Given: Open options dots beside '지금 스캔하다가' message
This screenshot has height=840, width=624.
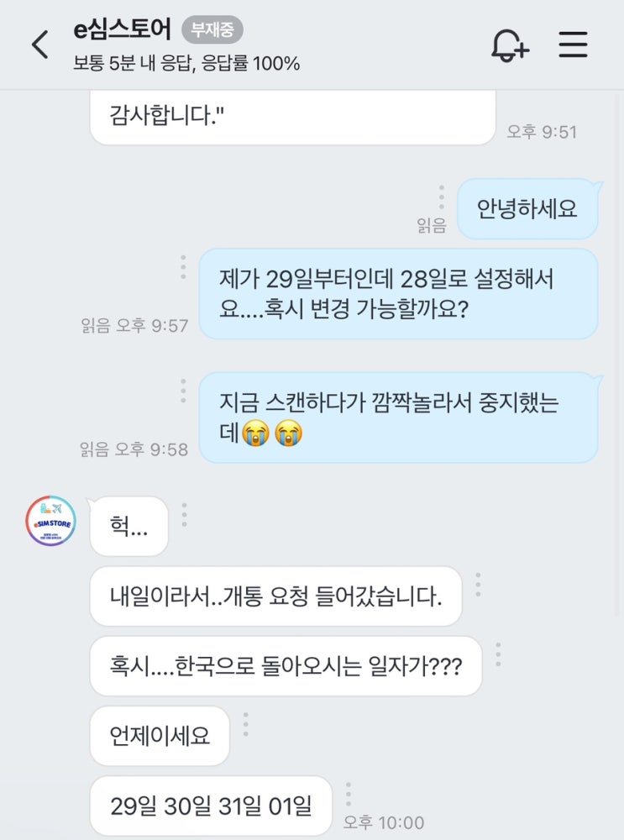Looking at the screenshot, I should [183, 391].
